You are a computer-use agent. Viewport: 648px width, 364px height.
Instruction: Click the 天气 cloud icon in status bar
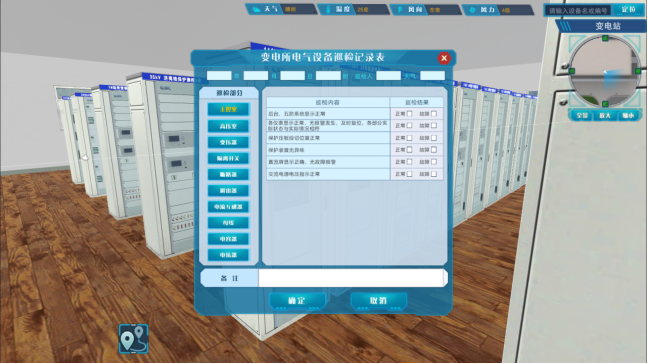pos(256,9)
